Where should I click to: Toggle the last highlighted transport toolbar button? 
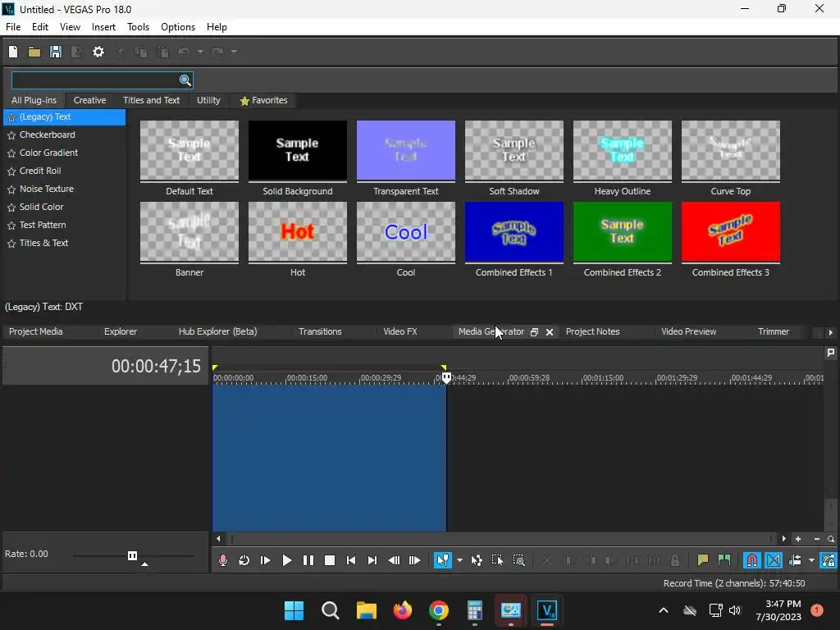coord(829,560)
